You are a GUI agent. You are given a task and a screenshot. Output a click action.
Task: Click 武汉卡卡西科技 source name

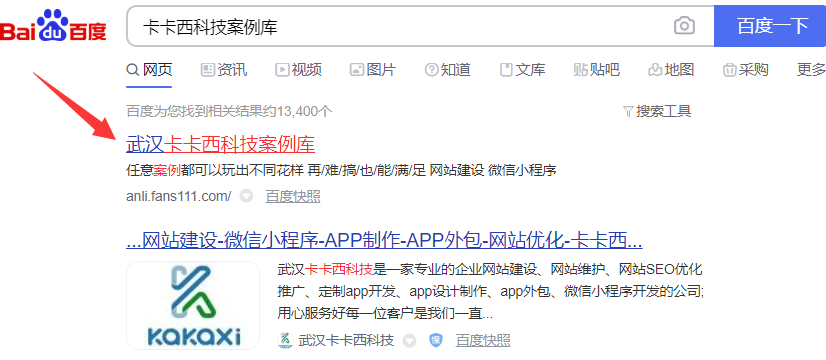point(346,340)
